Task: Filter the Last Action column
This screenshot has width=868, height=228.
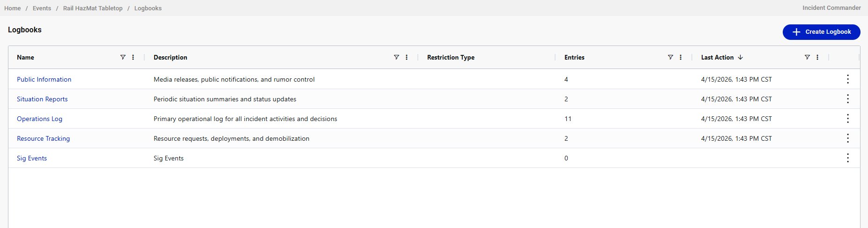Action: (x=807, y=57)
